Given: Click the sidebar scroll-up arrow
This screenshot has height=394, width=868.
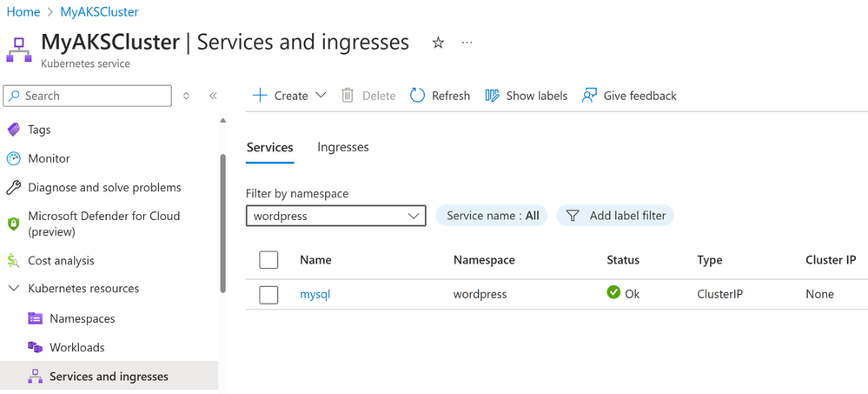Looking at the screenshot, I should (x=222, y=120).
